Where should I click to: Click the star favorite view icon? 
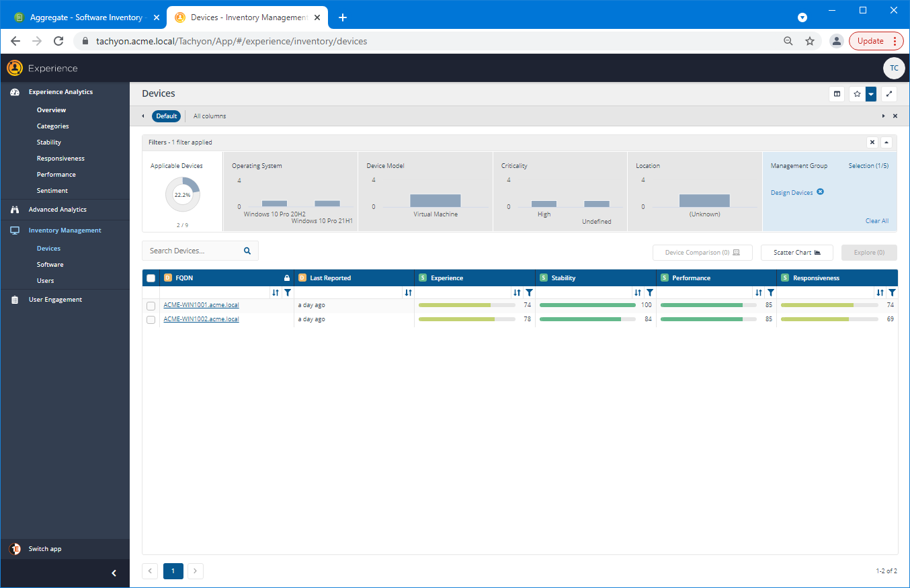[857, 94]
